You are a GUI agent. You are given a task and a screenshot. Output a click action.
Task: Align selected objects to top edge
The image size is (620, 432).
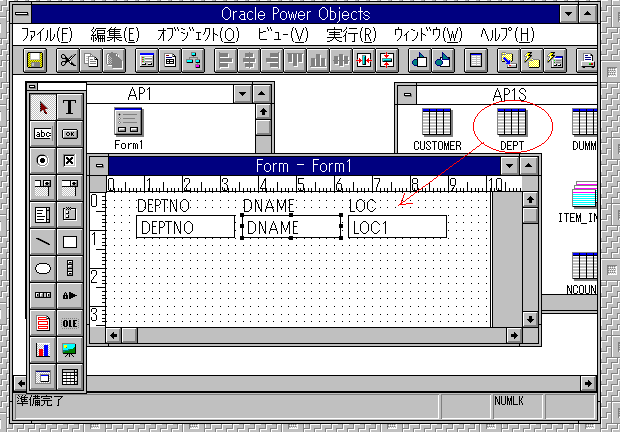[x=295, y=60]
